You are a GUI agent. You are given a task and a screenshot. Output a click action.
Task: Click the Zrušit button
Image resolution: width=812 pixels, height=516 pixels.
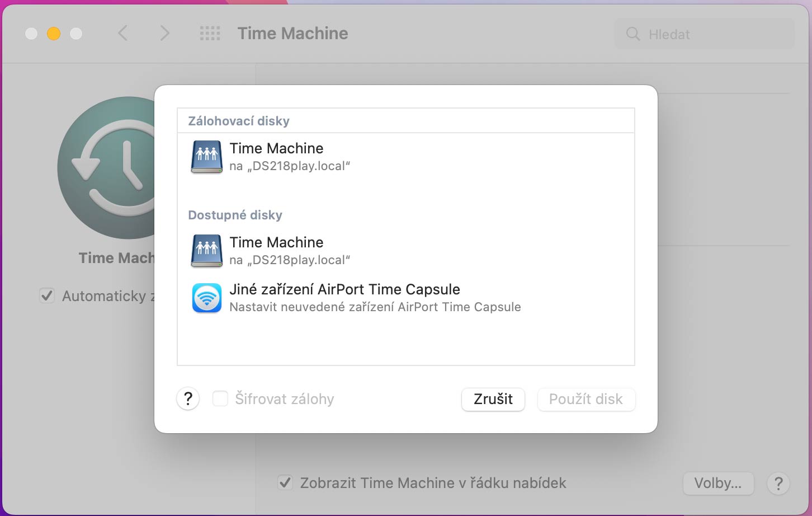[493, 399]
